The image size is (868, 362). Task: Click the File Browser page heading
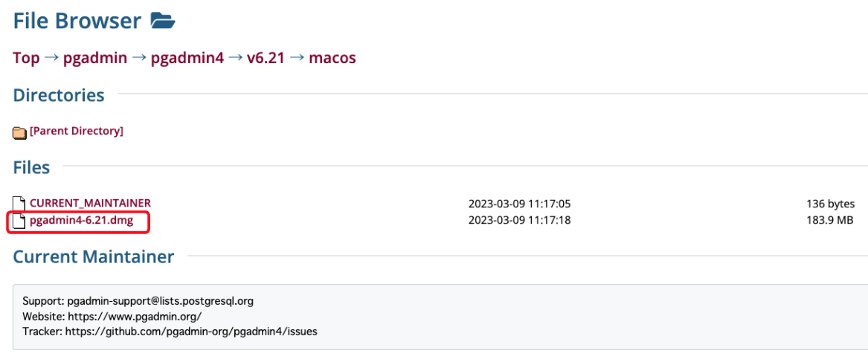[77, 21]
